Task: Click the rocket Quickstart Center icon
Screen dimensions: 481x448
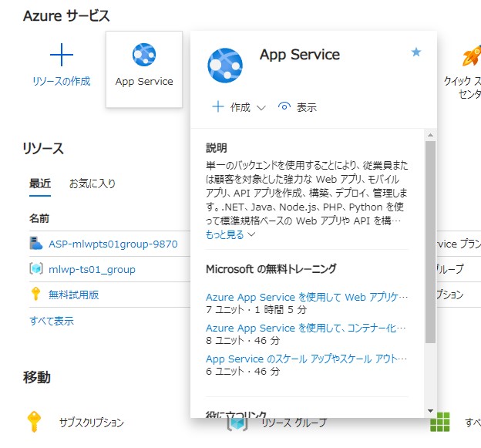Action: click(472, 56)
